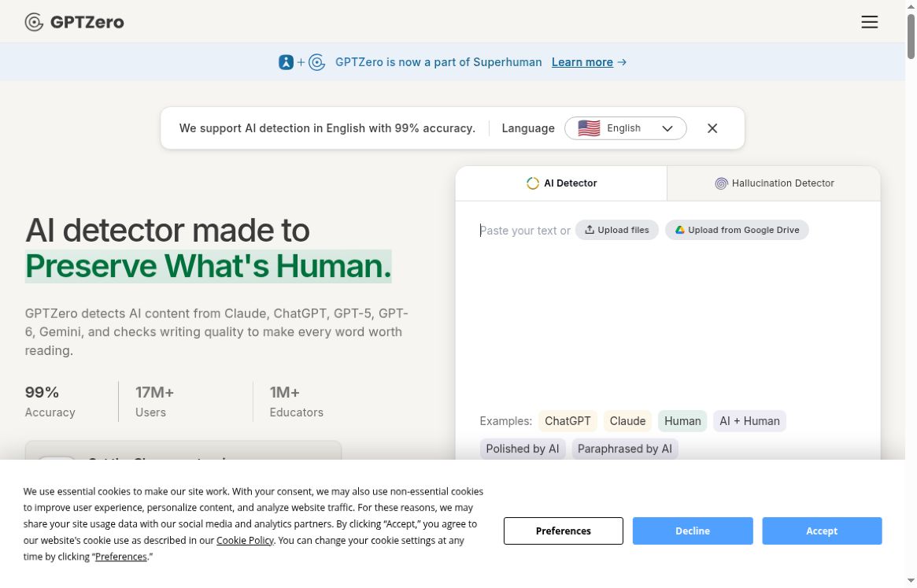Click the scrollbar down arrow
The height and width of the screenshot is (588, 917).
point(911,581)
